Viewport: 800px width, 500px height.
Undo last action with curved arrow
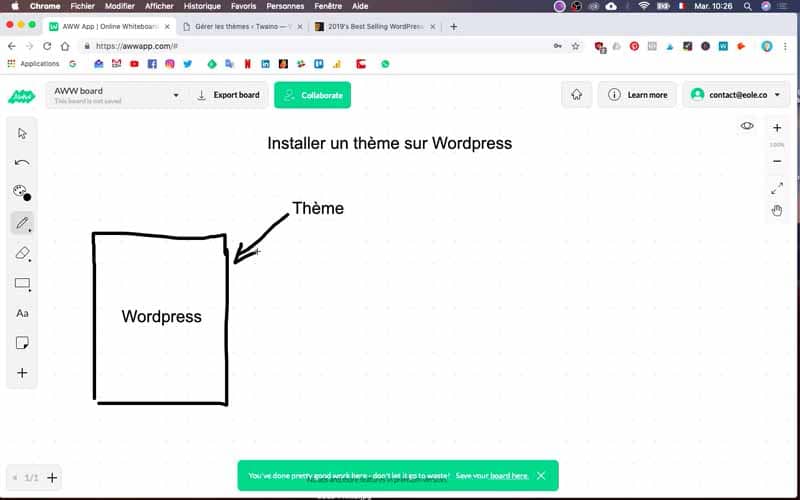(x=22, y=163)
